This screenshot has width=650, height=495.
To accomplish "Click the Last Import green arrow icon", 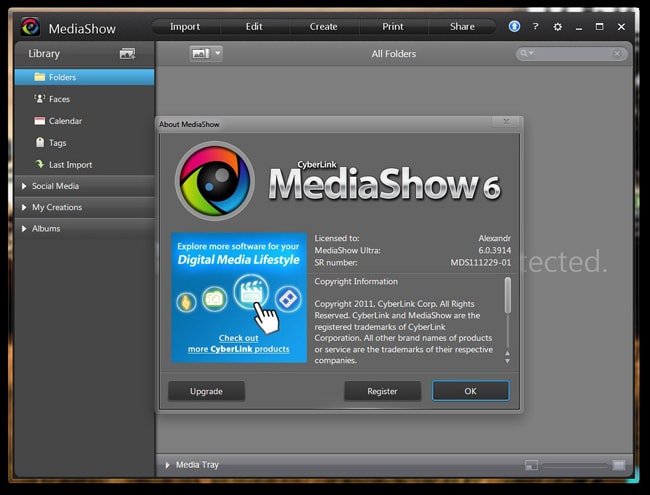I will (x=40, y=164).
